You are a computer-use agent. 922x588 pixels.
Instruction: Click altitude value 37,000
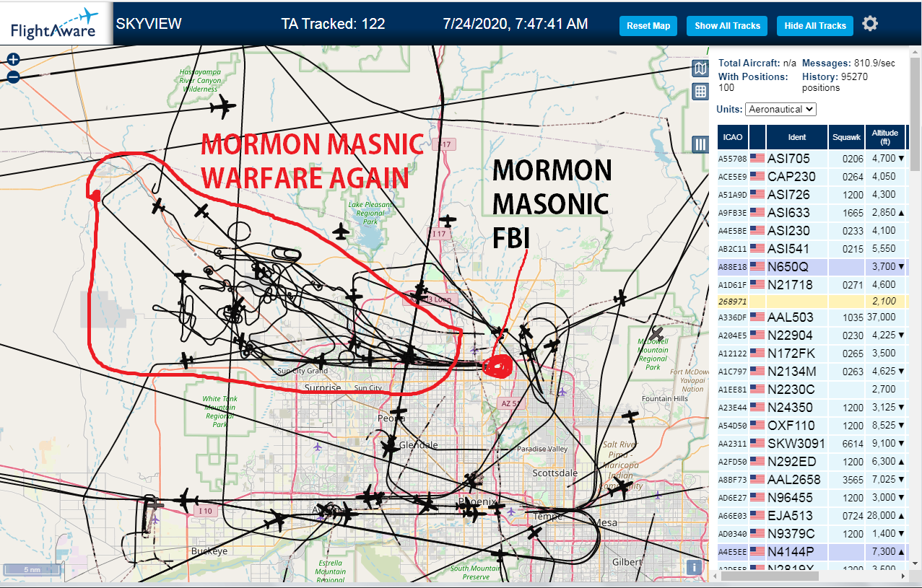click(881, 317)
